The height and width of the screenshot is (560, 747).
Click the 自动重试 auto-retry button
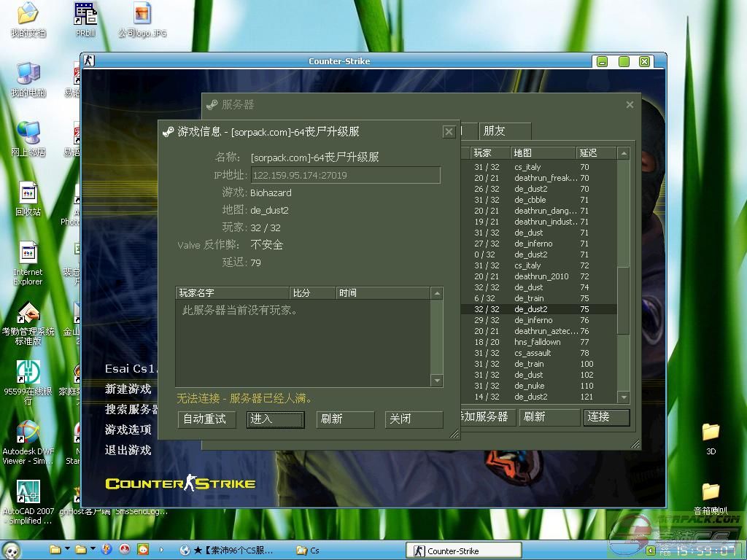click(206, 419)
